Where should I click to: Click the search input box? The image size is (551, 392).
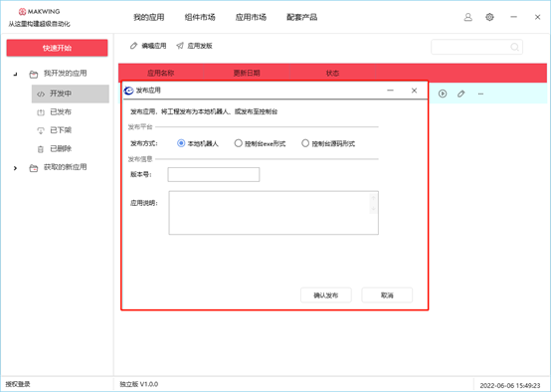click(x=476, y=47)
